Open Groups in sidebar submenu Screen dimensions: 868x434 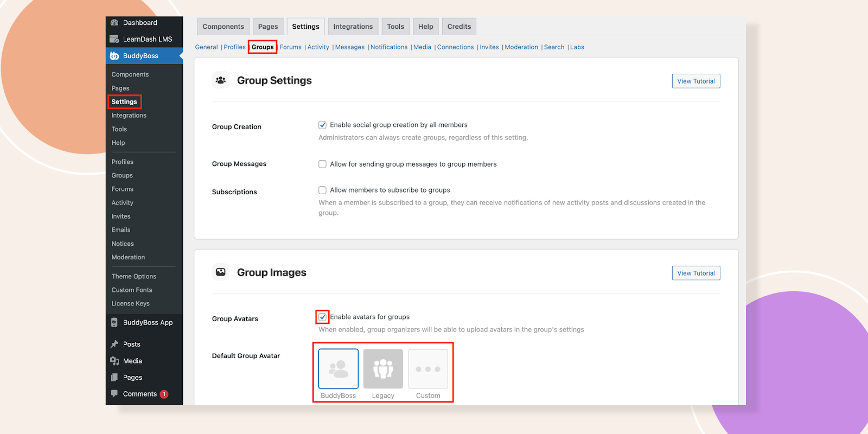coord(122,175)
